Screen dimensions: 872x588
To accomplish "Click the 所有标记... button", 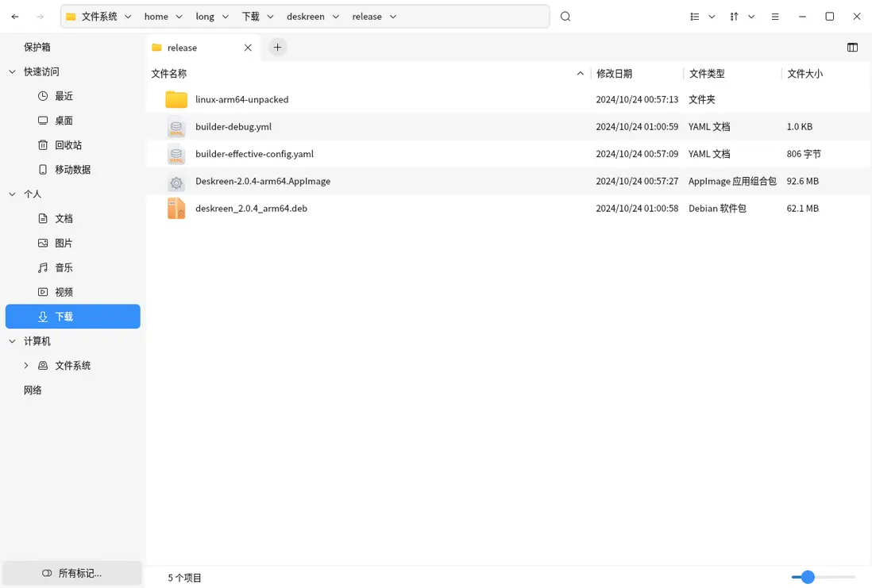I will tap(72, 573).
